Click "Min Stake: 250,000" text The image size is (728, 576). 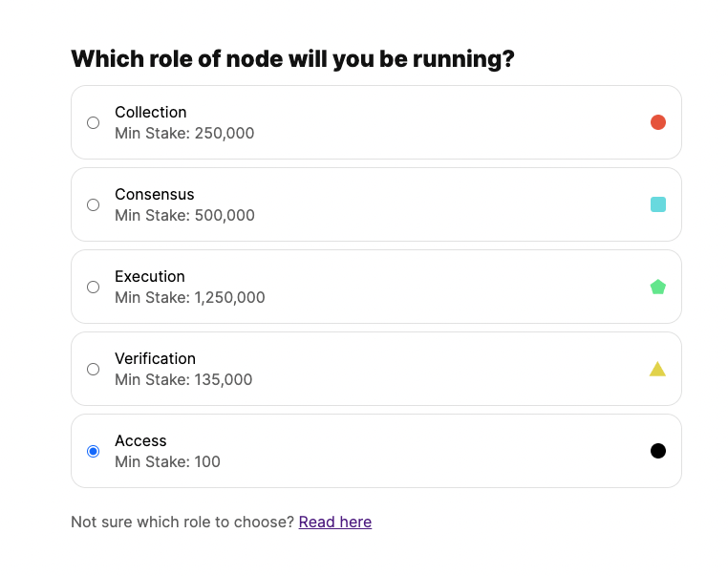(x=184, y=133)
